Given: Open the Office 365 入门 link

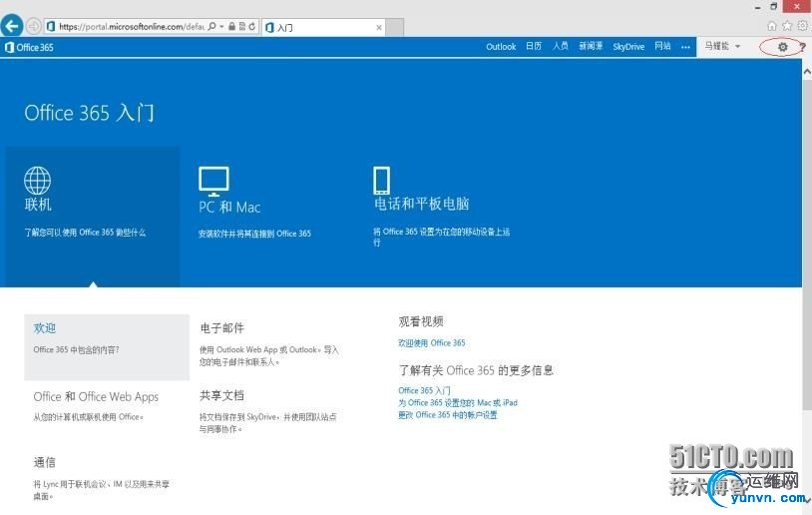Looking at the screenshot, I should coord(424,390).
